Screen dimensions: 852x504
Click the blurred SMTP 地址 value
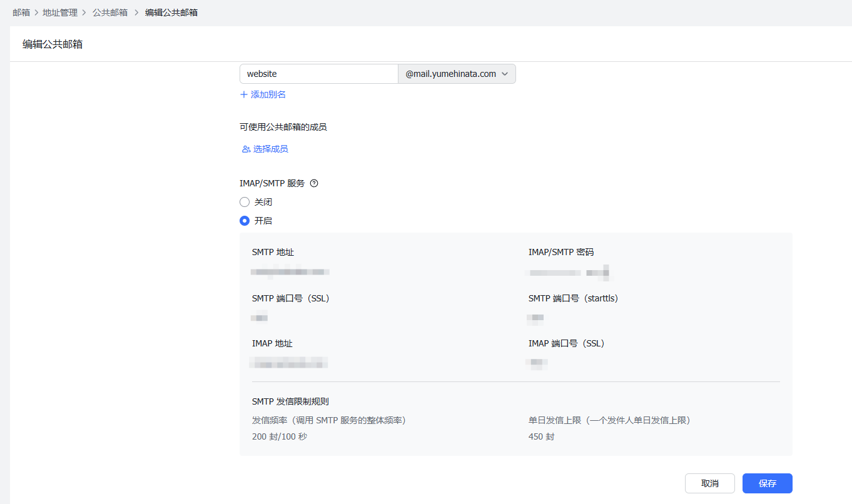[x=290, y=272]
